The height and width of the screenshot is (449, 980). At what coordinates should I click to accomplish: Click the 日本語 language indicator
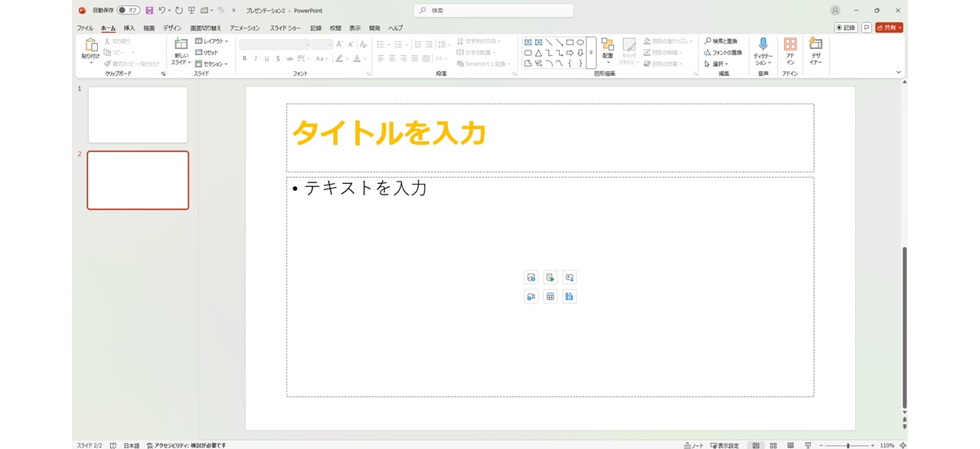pyautogui.click(x=132, y=445)
